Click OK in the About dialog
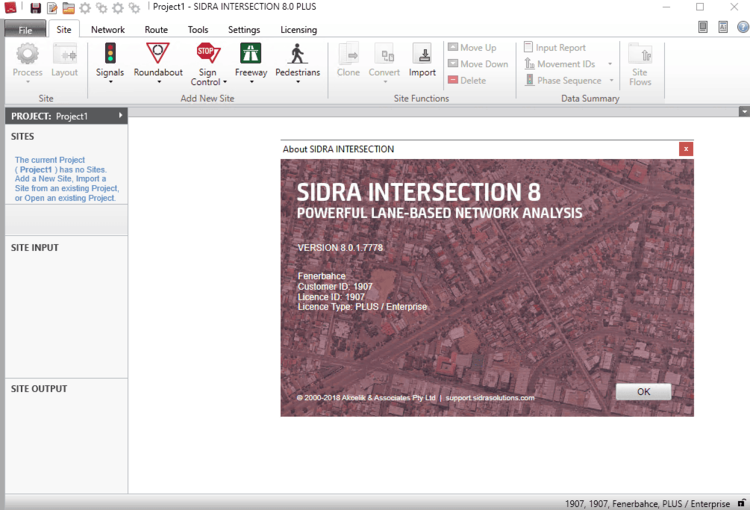The width and height of the screenshot is (750, 510). [643, 392]
